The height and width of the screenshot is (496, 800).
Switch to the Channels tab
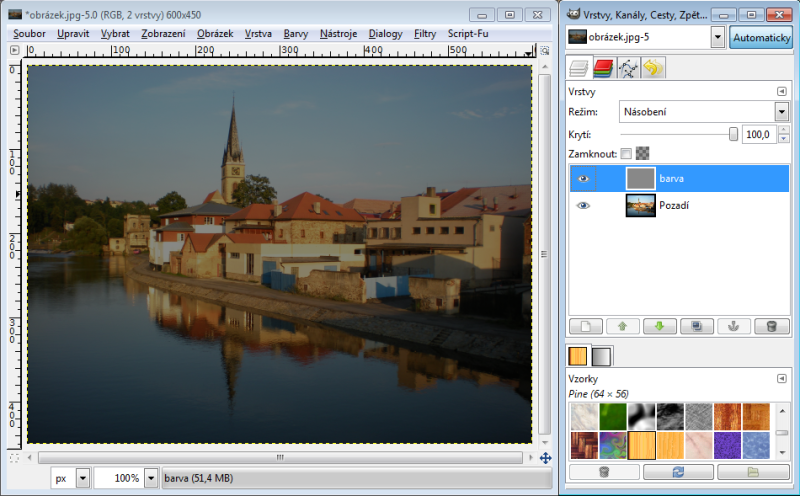[x=603, y=68]
